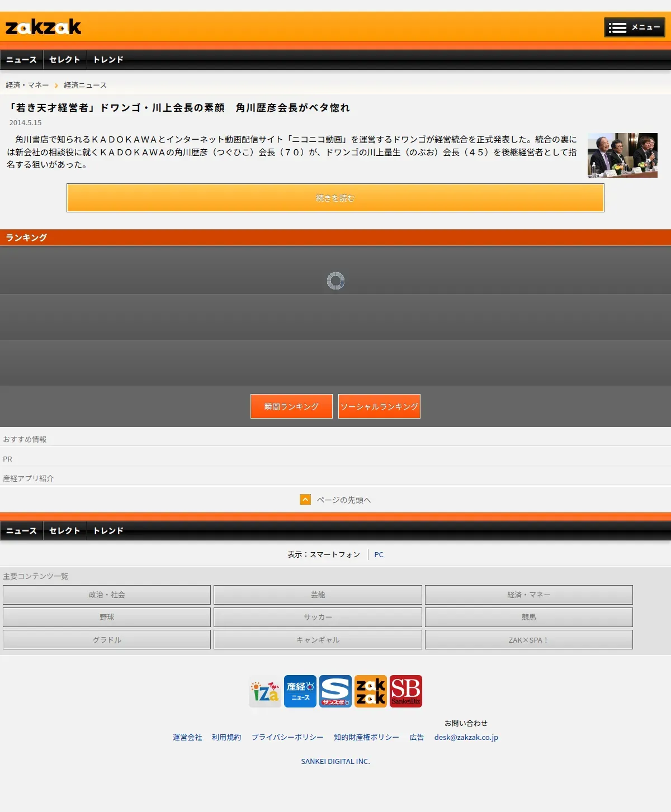Screen dimensions: 671x812
Task: Select セレクト tab in top navigation
Action: [x=65, y=60]
